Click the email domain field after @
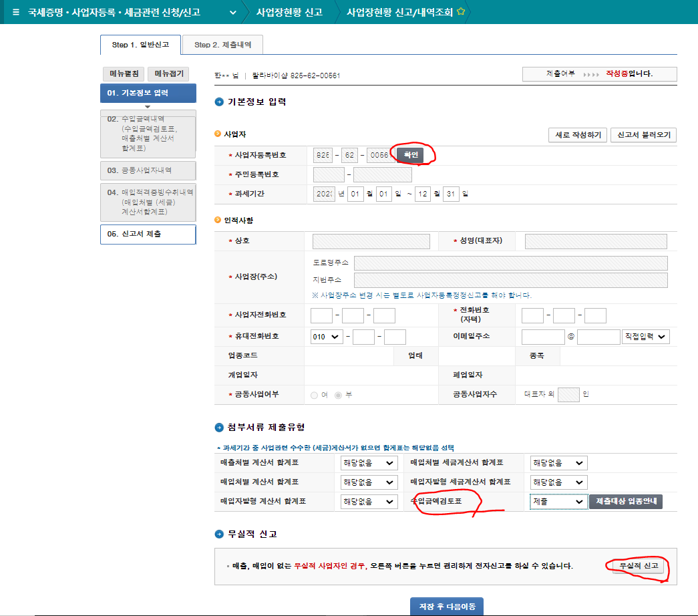Image resolution: width=698 pixels, height=616 pixels. click(598, 337)
